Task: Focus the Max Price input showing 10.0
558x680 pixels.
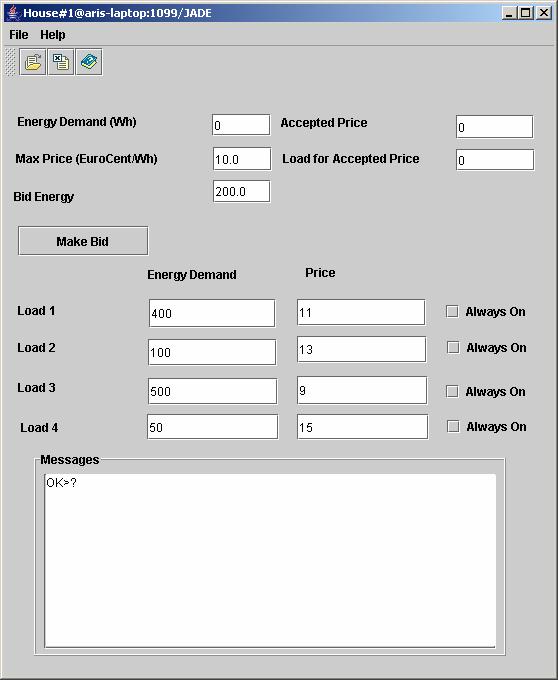Action: [242, 159]
